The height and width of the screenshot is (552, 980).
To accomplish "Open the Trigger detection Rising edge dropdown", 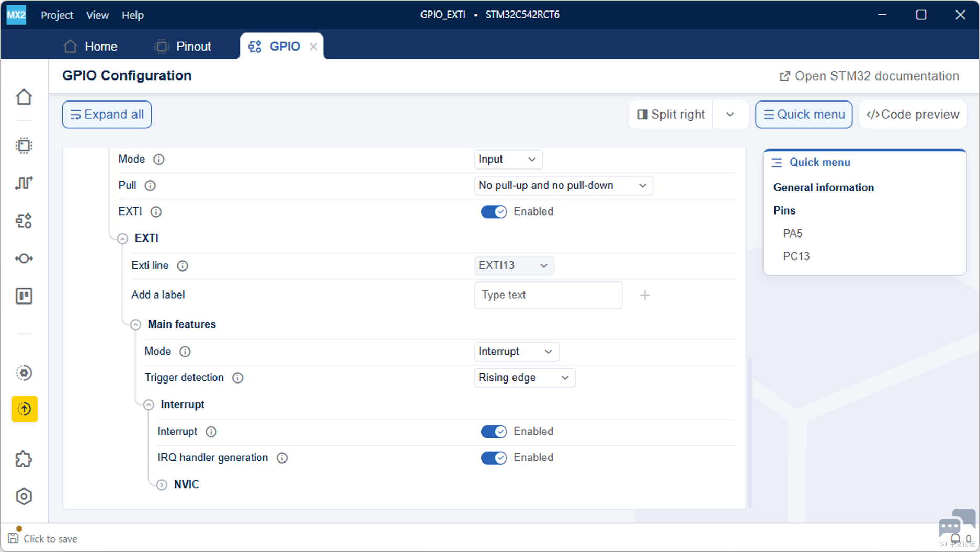I will tap(525, 378).
